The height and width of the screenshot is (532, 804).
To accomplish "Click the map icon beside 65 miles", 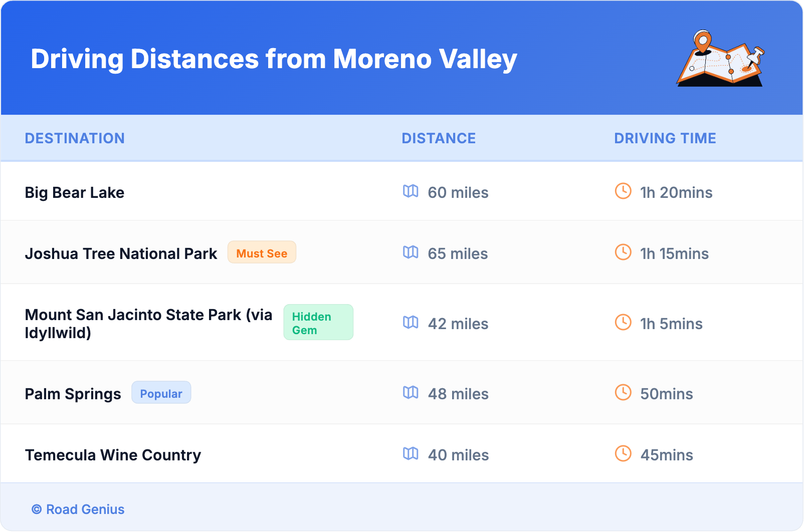I will click(411, 252).
